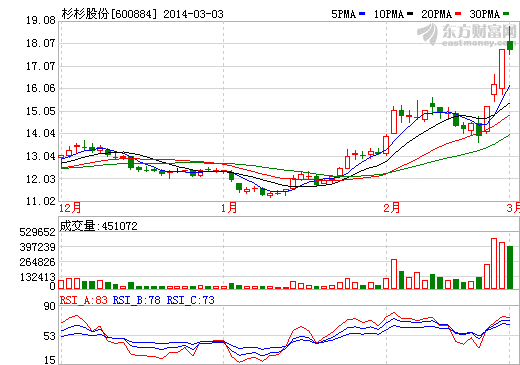Click the stock title 杉杉股份[600884]
The image size is (520, 365).
pyautogui.click(x=109, y=14)
